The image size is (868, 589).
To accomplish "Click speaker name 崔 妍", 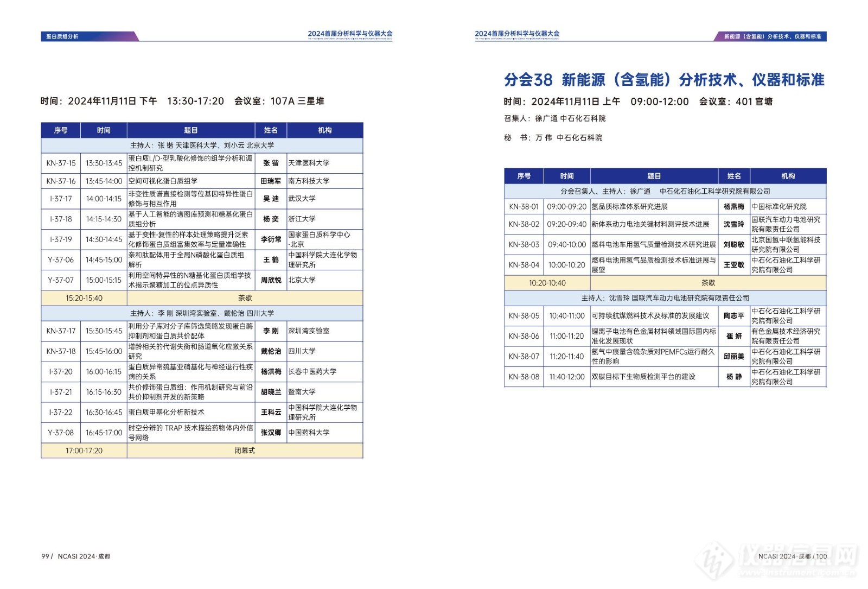I will [734, 336].
